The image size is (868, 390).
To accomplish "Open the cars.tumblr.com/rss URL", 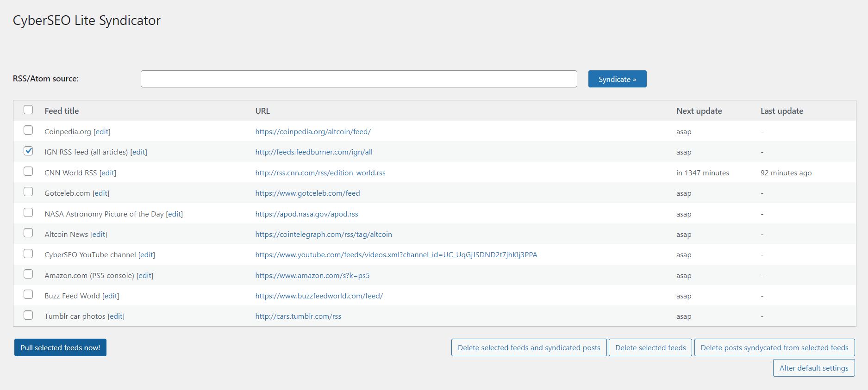I will pyautogui.click(x=298, y=316).
